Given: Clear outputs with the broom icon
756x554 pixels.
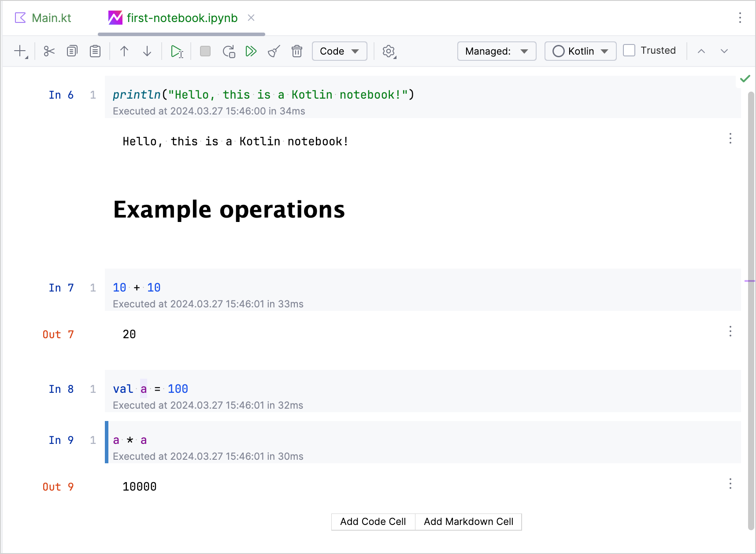Looking at the screenshot, I should [274, 52].
